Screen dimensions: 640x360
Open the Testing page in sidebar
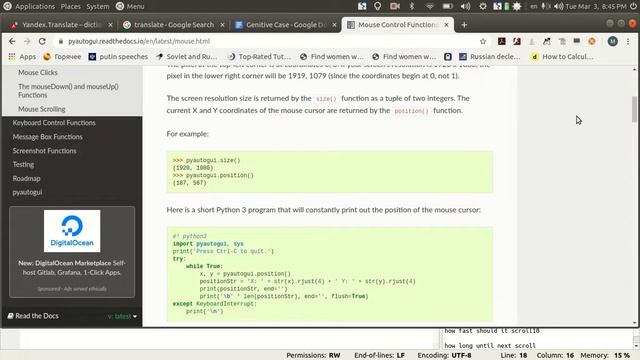coord(23,164)
